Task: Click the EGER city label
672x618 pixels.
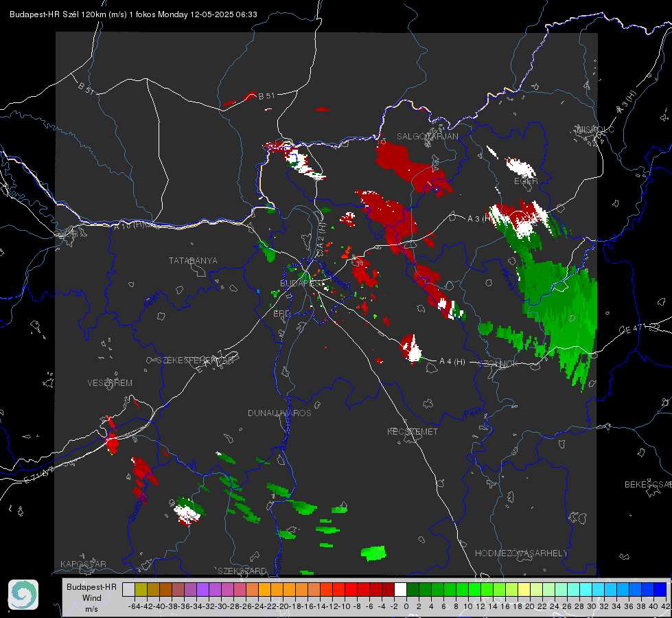Action: click(526, 181)
